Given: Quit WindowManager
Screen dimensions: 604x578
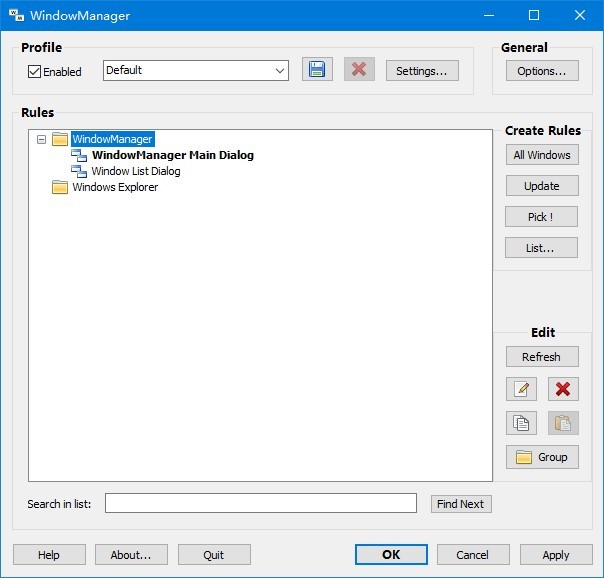Looking at the screenshot, I should (x=214, y=555).
